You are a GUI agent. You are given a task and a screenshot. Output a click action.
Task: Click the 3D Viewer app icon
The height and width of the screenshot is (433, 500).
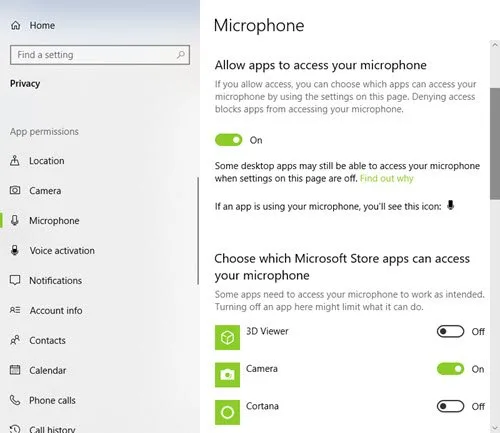[227, 337]
